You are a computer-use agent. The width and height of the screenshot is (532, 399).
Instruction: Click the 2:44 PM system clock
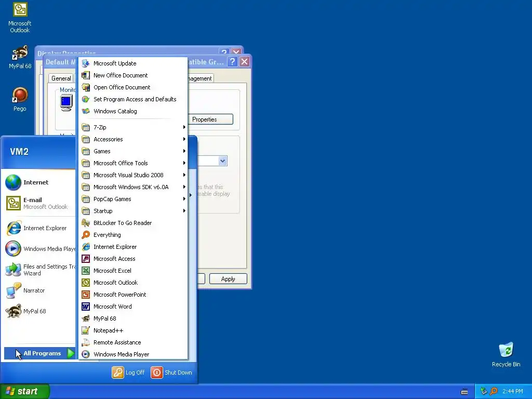pos(512,391)
